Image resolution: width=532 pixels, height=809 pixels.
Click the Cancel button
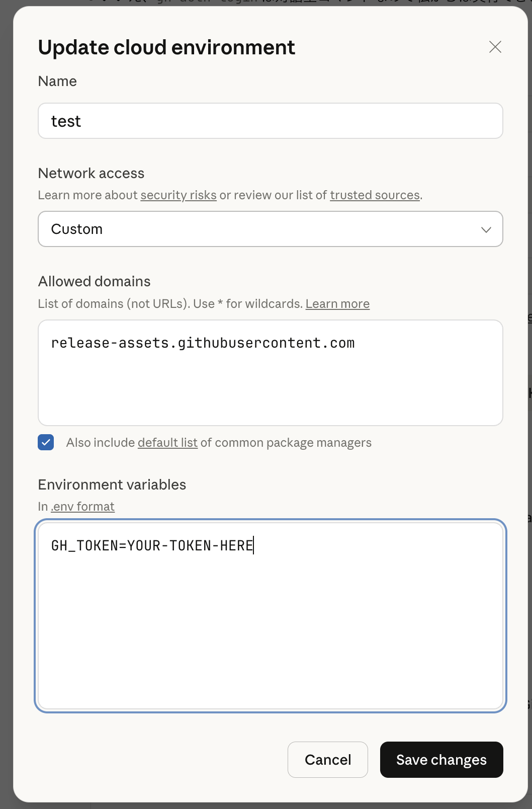[328, 760]
